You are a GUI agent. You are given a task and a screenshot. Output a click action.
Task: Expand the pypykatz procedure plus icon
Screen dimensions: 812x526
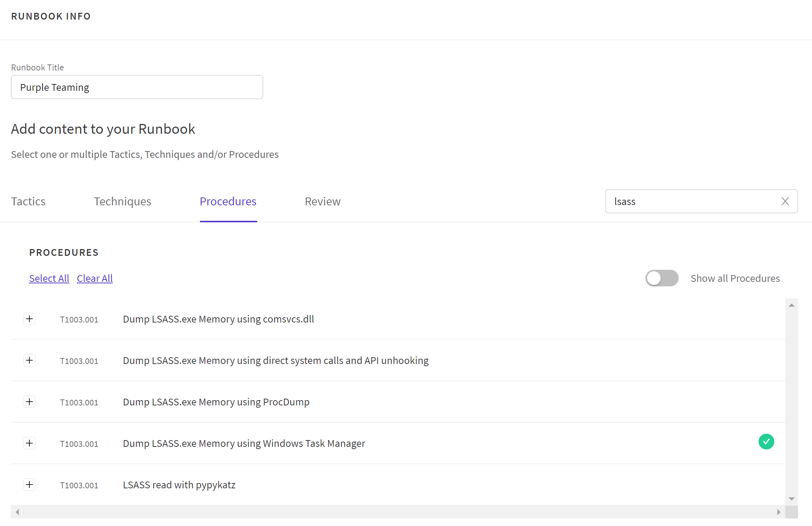coord(29,485)
